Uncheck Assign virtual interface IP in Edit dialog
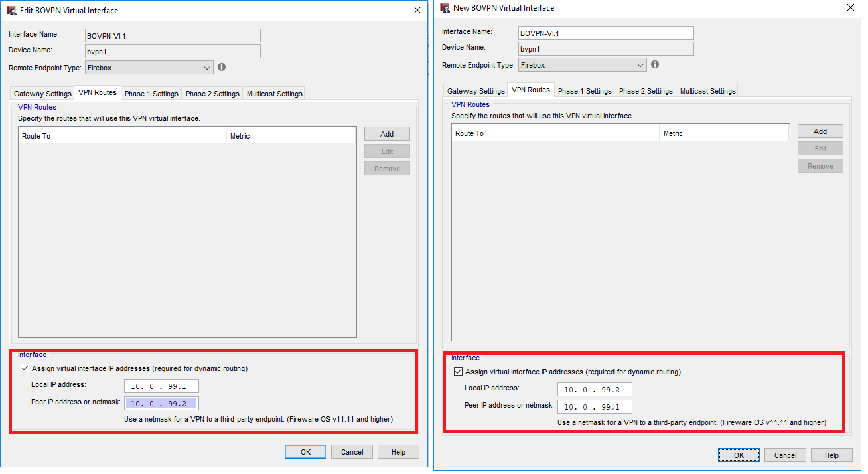 pyautogui.click(x=25, y=368)
